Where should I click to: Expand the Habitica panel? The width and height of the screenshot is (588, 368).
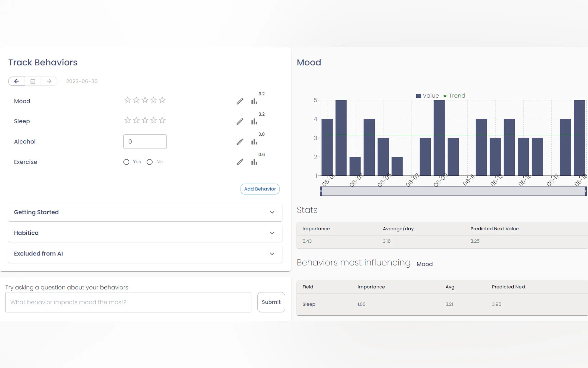click(145, 233)
